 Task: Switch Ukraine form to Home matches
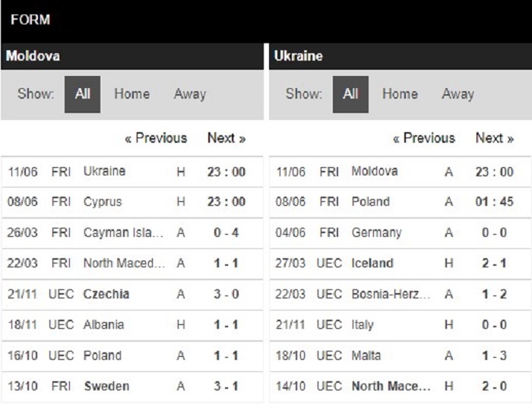[400, 94]
